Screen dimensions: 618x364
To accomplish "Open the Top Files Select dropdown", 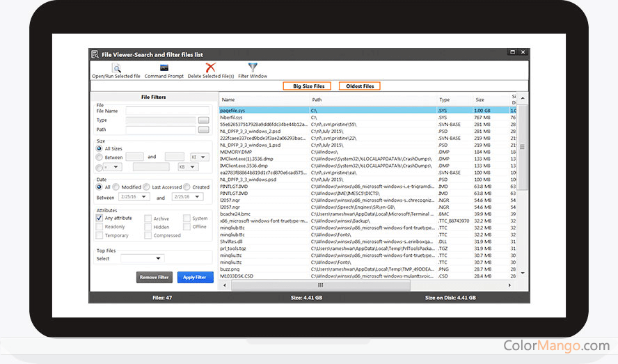I will 141,258.
